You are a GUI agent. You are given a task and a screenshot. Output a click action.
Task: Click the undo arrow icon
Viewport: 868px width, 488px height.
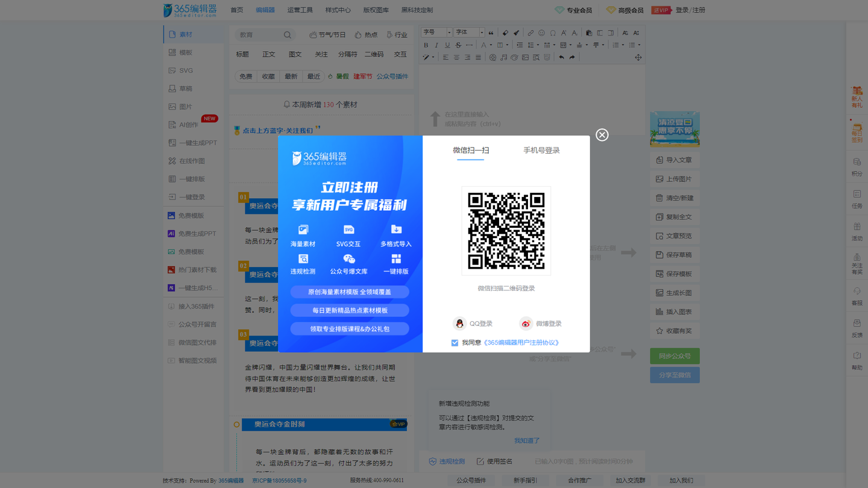click(x=561, y=57)
